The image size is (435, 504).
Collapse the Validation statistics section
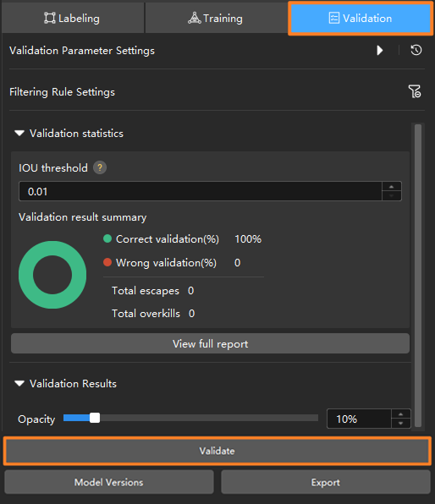click(x=19, y=133)
